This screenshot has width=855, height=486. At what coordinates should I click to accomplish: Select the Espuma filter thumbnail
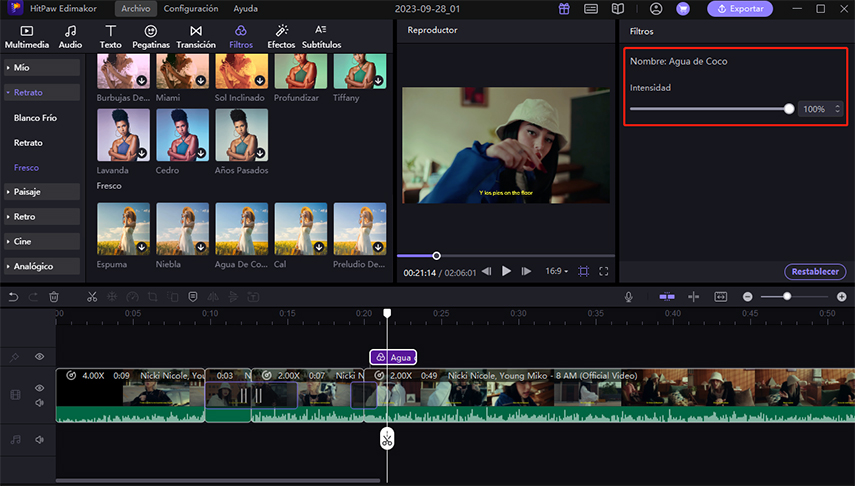[x=123, y=229]
